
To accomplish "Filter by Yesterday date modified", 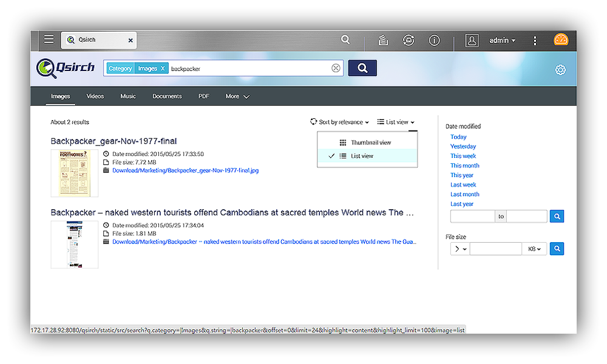I will coord(463,146).
